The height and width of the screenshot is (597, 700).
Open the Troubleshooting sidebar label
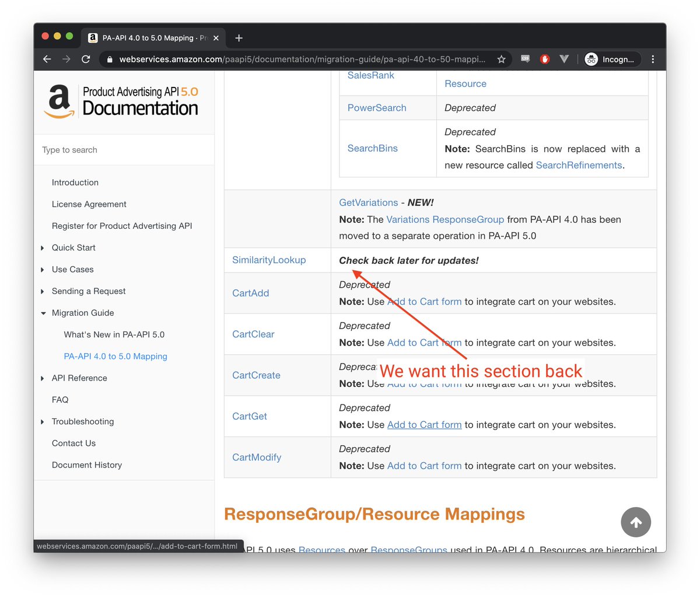pyautogui.click(x=83, y=421)
